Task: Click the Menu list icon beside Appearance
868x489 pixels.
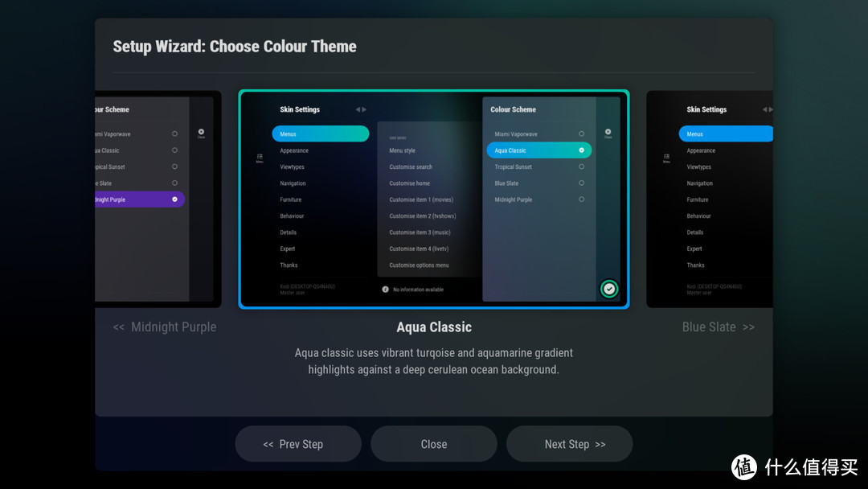Action: pos(260,158)
